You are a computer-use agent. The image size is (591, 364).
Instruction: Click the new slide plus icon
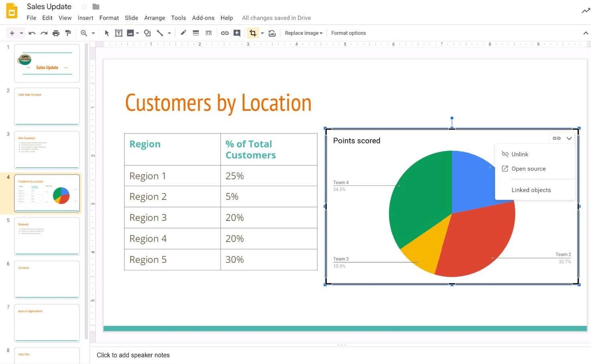click(x=12, y=33)
